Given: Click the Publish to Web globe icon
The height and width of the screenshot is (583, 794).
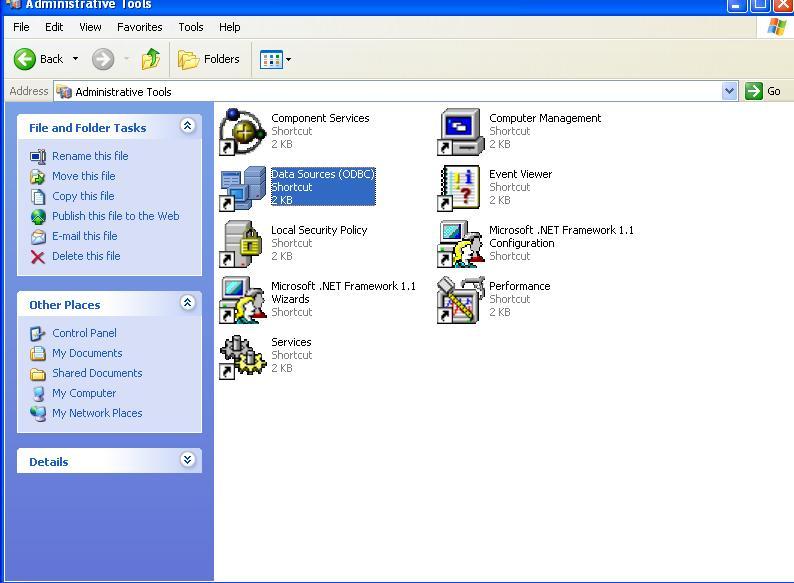Looking at the screenshot, I should pos(38,216).
